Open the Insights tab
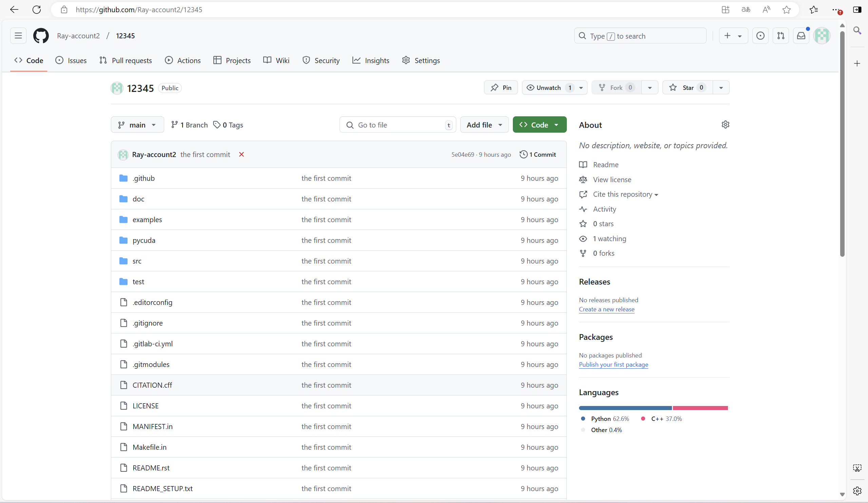This screenshot has width=868, height=503. [371, 60]
